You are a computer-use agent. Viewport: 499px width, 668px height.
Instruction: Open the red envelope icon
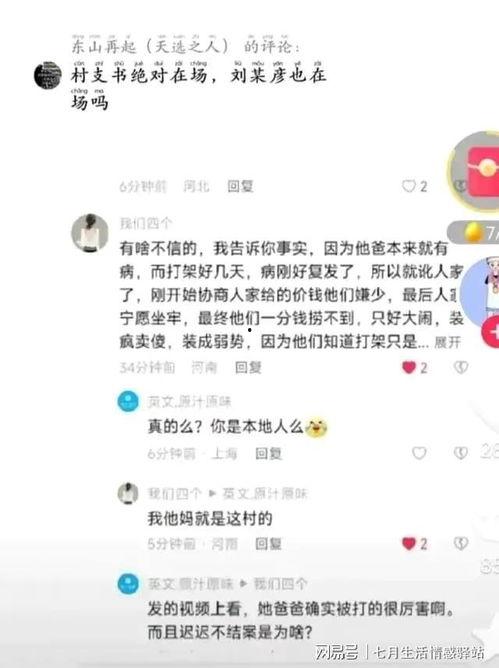484,171
